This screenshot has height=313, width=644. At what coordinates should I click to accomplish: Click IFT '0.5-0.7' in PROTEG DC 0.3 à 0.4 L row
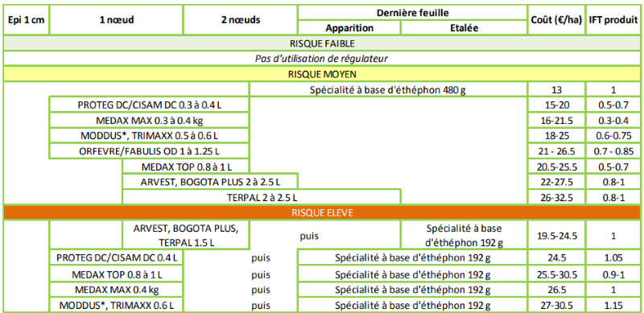pyautogui.click(x=613, y=105)
